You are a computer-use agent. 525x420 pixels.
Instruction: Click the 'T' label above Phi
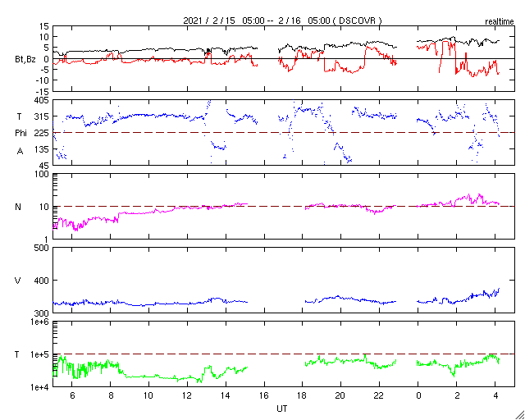pos(18,116)
